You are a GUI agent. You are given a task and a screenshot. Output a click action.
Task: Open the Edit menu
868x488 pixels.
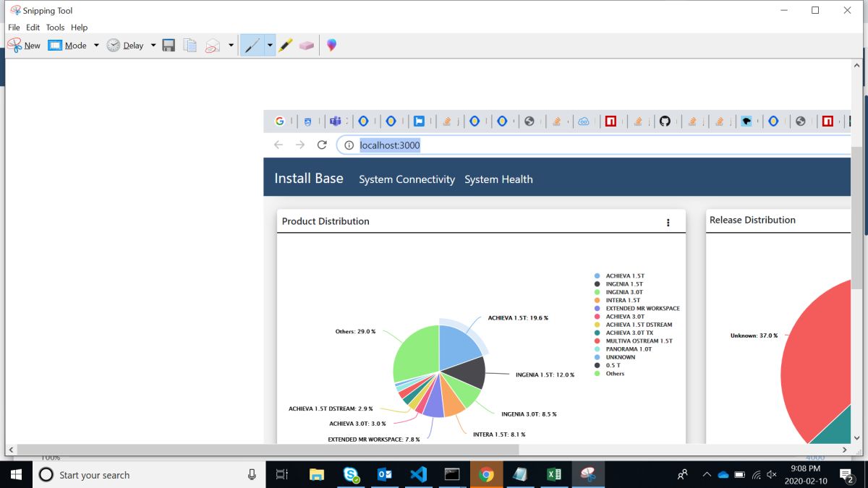coord(33,27)
